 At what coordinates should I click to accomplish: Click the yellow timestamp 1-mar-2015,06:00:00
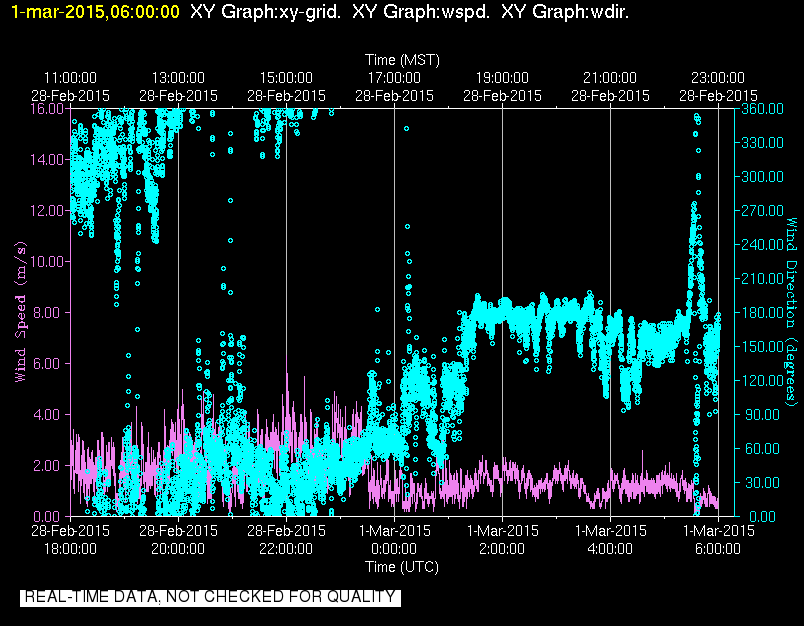pyautogui.click(x=96, y=12)
